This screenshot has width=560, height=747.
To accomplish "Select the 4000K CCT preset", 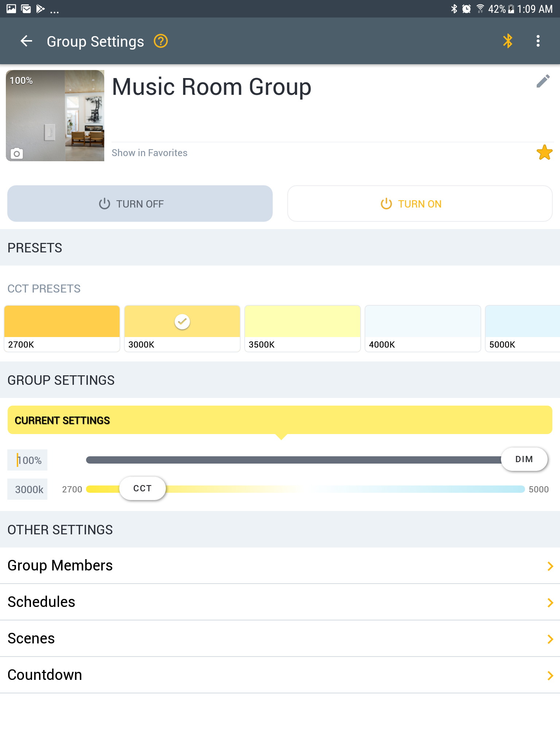I will point(423,329).
